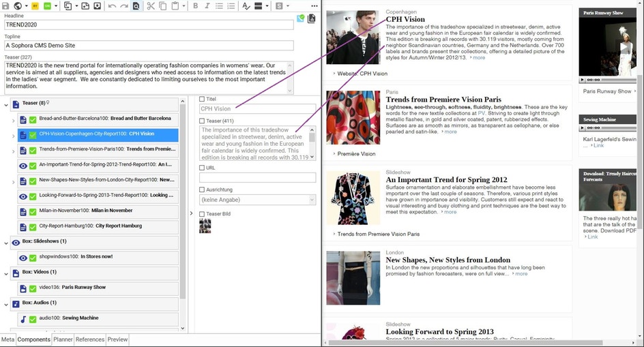Click the blue validation check icon beside Headline

coord(301,18)
